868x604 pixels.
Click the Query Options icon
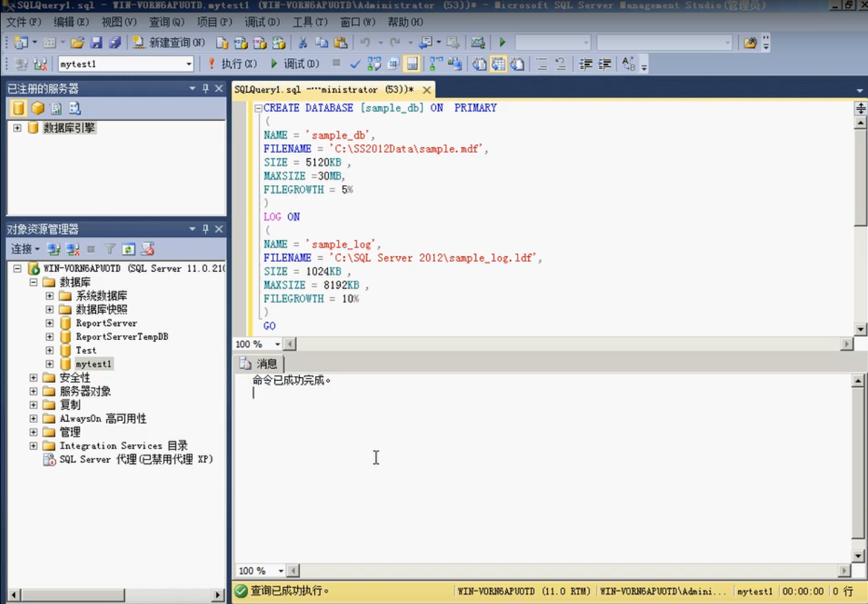[x=393, y=64]
